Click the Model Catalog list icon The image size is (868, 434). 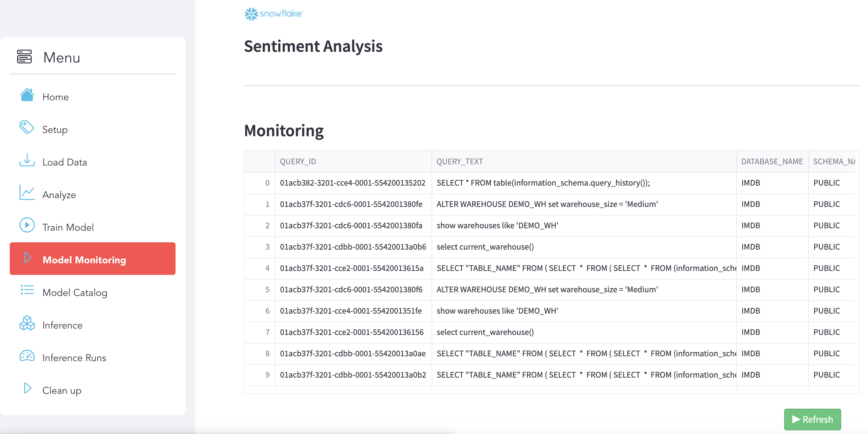point(27,291)
